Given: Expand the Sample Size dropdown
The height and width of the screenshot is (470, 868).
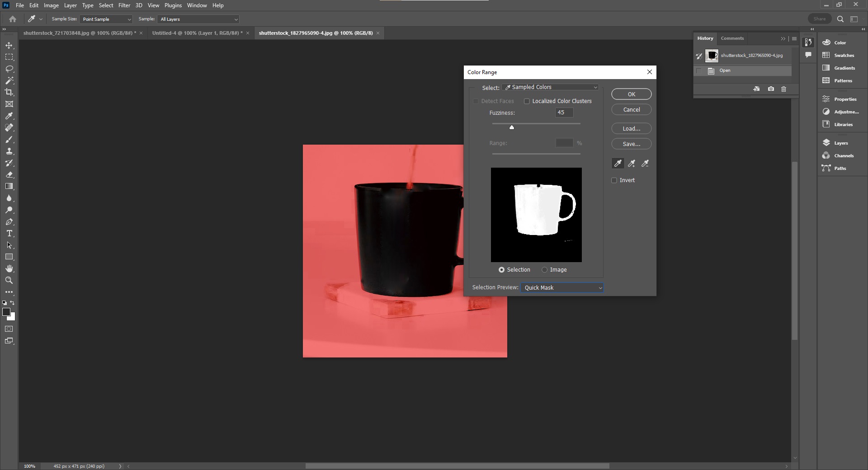Looking at the screenshot, I should (106, 19).
